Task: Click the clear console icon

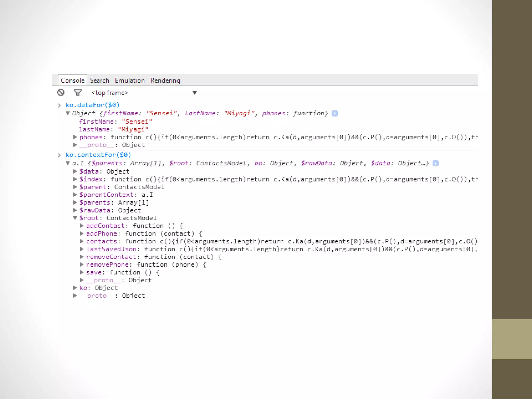Action: coord(61,92)
